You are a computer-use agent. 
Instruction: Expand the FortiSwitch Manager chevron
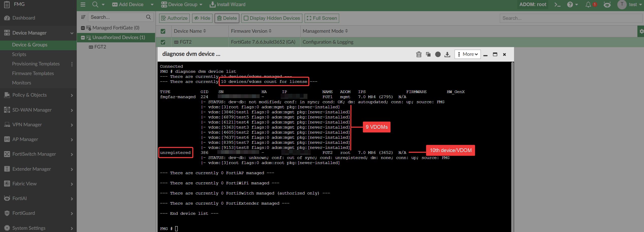pos(72,154)
